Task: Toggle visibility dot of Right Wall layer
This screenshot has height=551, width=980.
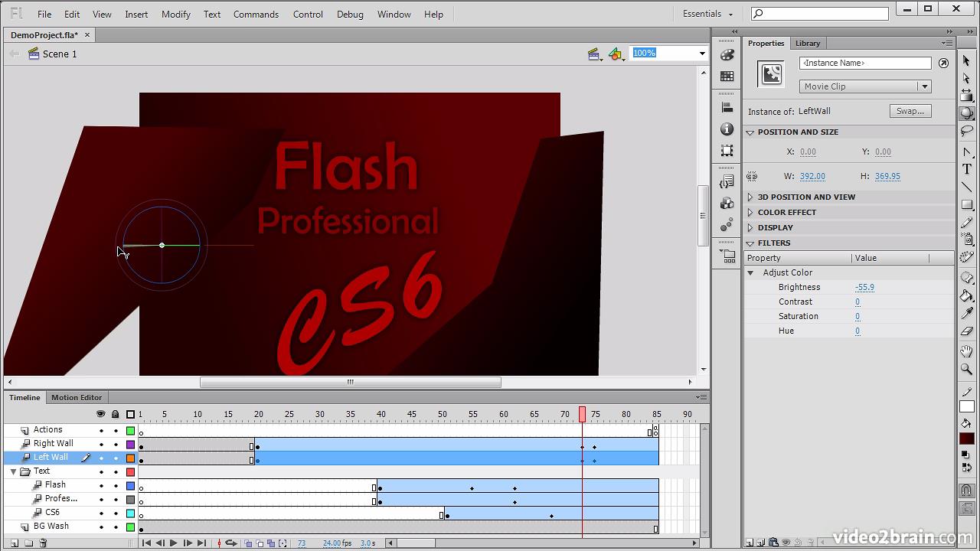Action: coord(101,445)
